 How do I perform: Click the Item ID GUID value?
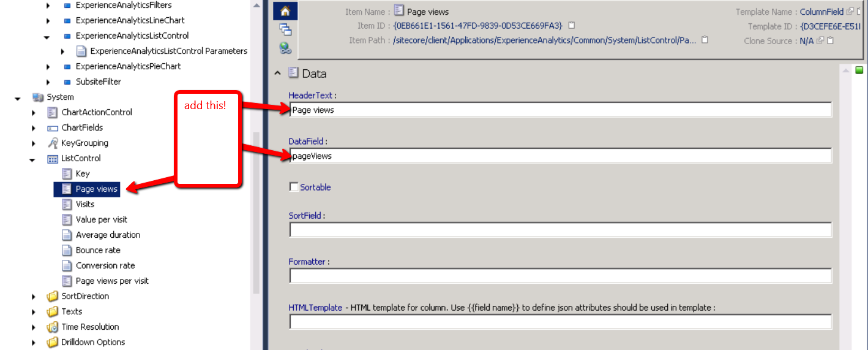point(477,26)
